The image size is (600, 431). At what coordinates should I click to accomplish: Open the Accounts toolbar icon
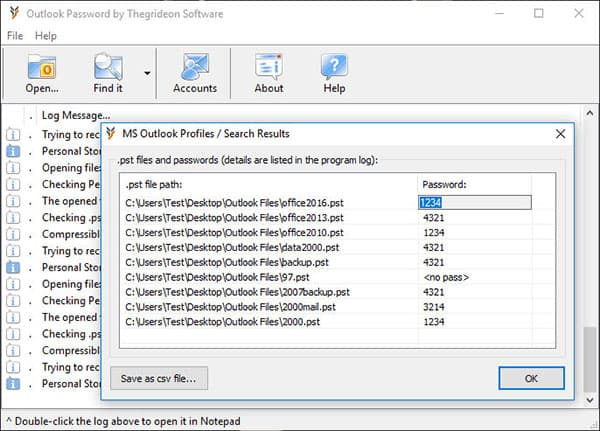tap(195, 73)
